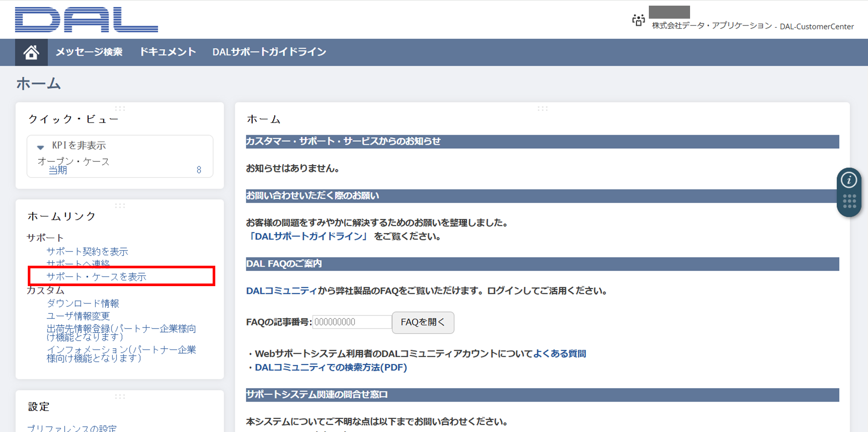Click the 当期 open cases link
The height and width of the screenshot is (432, 868).
(x=58, y=170)
